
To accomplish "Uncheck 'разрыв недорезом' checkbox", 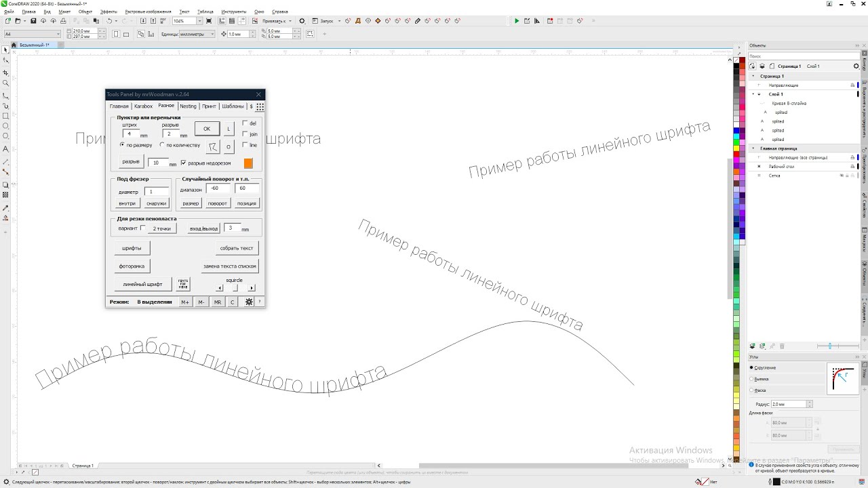I will point(183,163).
